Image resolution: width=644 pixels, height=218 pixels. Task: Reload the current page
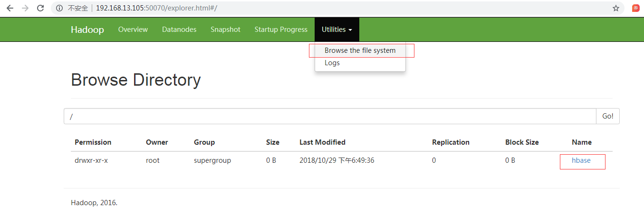tap(40, 8)
